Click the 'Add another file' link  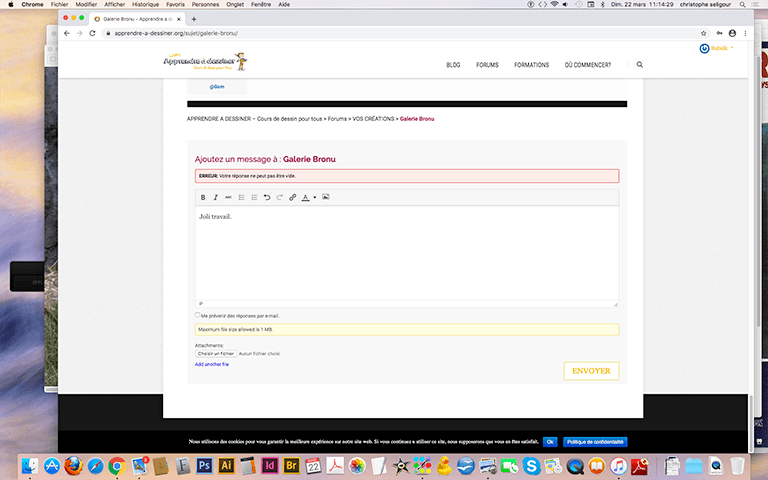coord(212,364)
